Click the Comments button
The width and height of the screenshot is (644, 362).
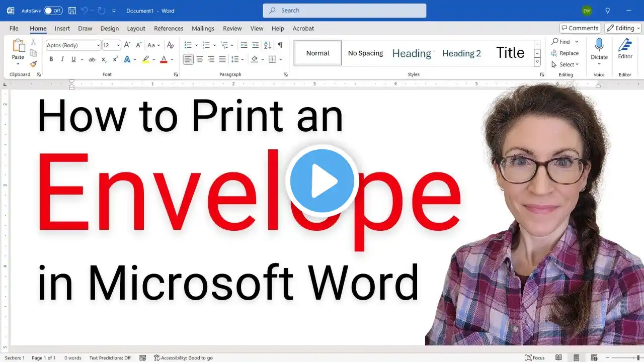pyautogui.click(x=580, y=28)
